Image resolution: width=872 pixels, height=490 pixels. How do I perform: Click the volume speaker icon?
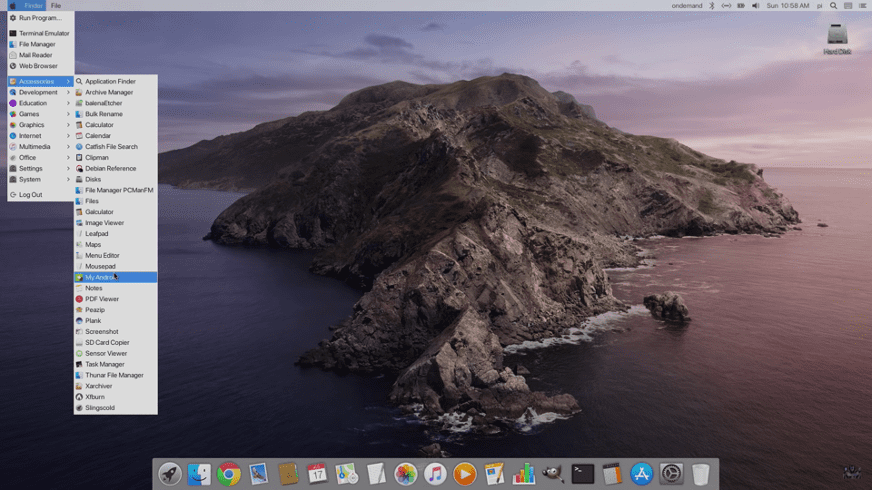coord(755,6)
